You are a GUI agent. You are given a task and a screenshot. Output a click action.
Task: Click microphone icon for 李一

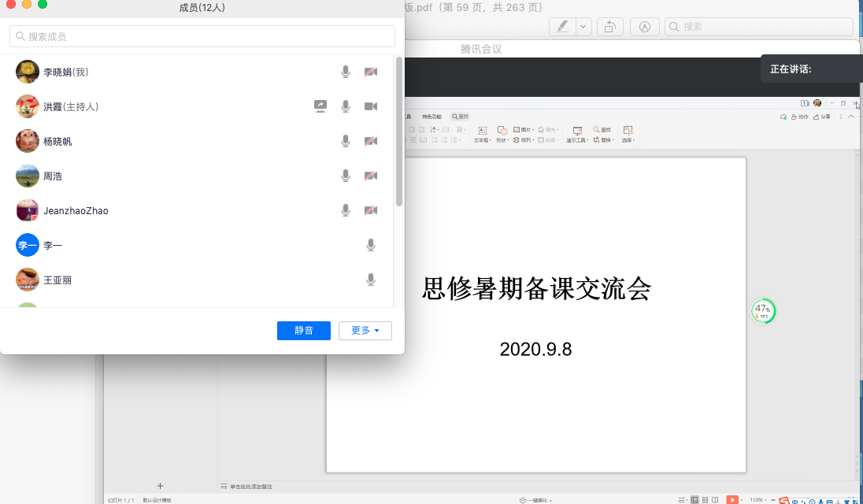click(371, 245)
